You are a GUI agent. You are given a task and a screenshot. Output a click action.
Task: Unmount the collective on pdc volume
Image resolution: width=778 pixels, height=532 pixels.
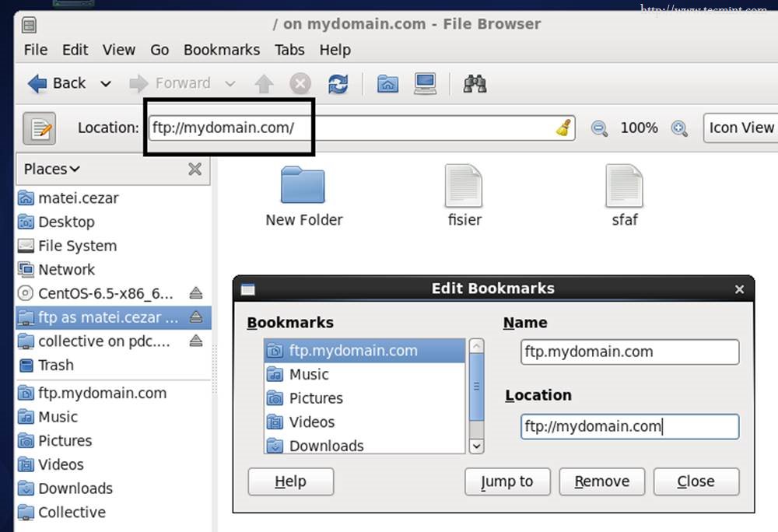[x=196, y=341]
